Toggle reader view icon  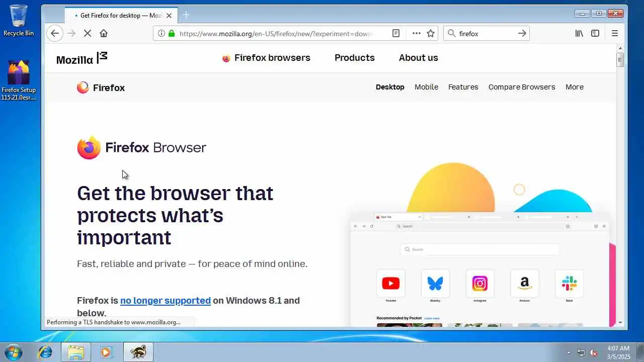tap(396, 33)
